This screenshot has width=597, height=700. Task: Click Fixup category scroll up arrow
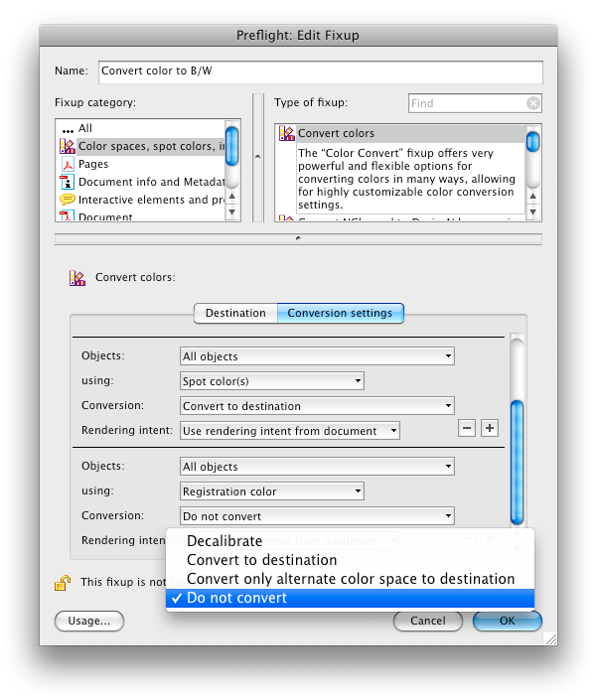click(x=231, y=196)
